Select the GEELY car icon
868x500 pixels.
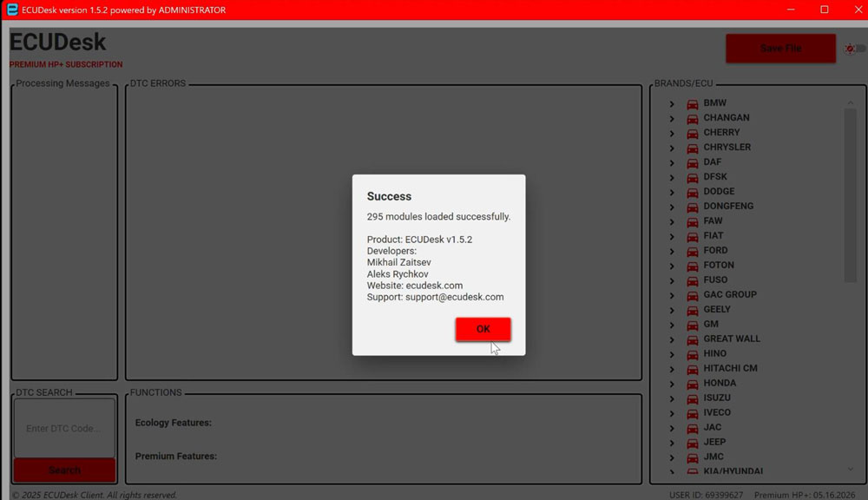(x=692, y=309)
